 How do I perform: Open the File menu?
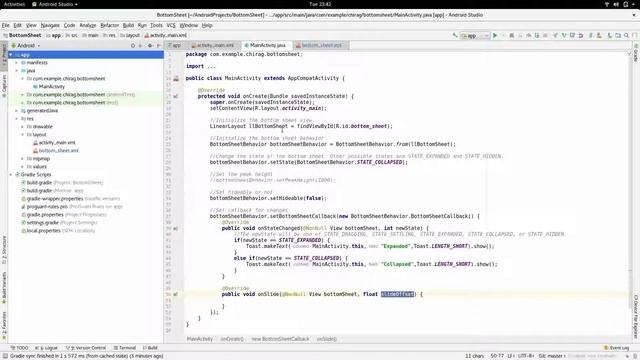(6, 25)
